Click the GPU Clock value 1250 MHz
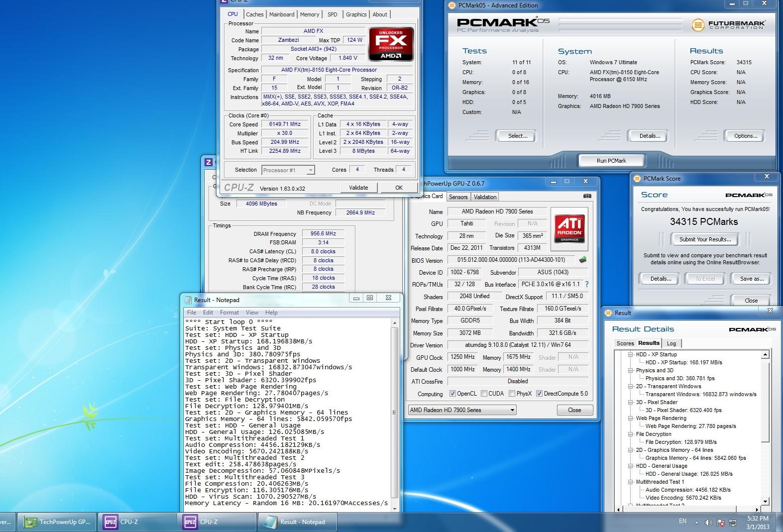Screen dimensions: 783x532 (463, 357)
